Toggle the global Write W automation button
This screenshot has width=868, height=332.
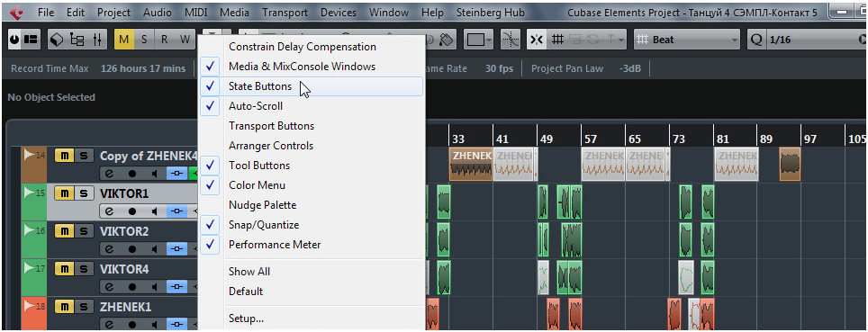tap(184, 40)
